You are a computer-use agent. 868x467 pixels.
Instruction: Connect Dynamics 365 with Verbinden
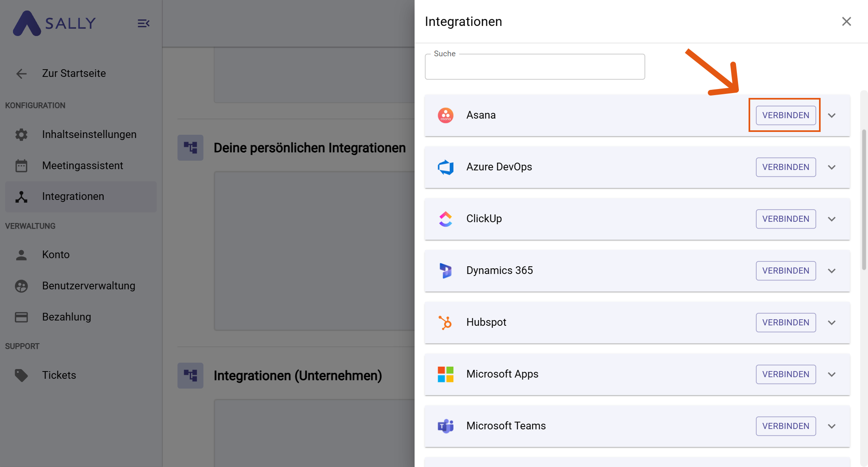[786, 271]
